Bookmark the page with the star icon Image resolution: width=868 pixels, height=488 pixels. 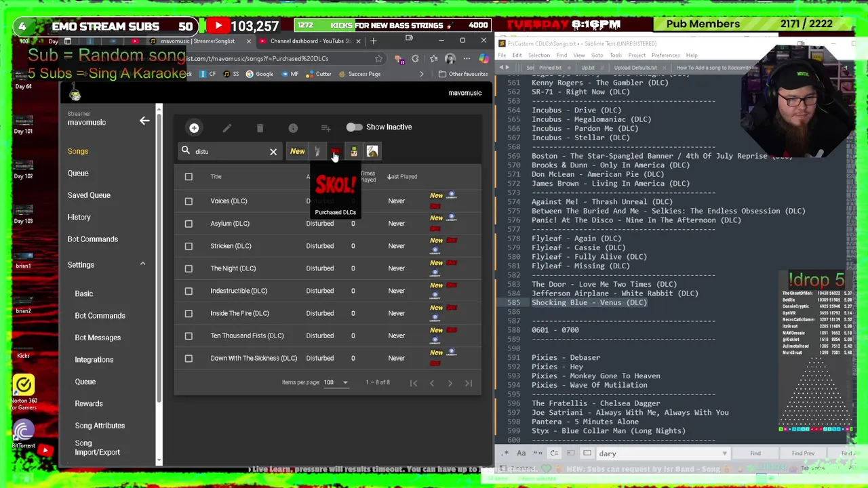point(378,59)
